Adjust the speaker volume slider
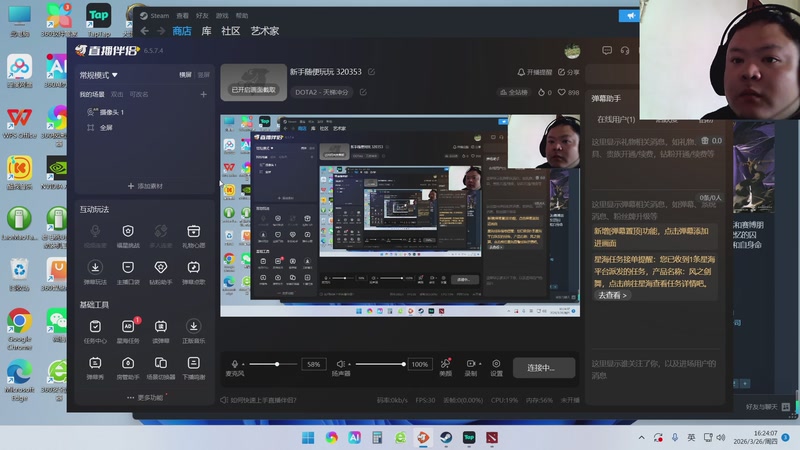800x450 pixels. coord(380,364)
